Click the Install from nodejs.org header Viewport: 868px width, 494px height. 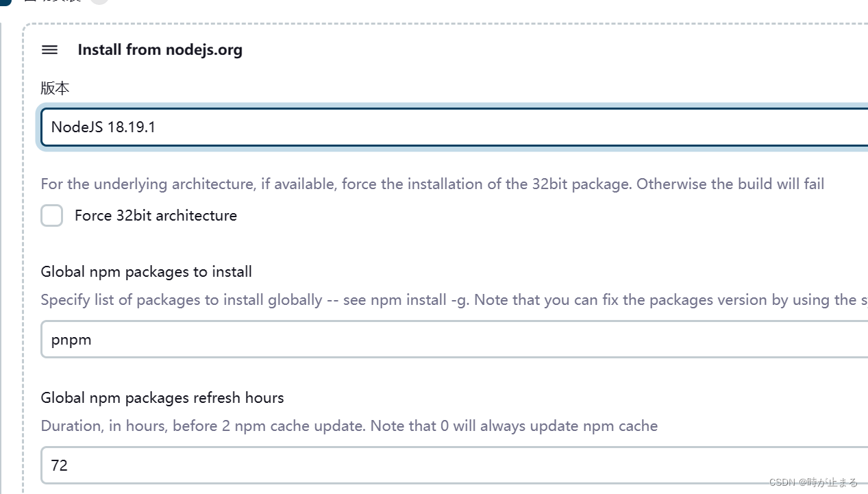tap(160, 49)
